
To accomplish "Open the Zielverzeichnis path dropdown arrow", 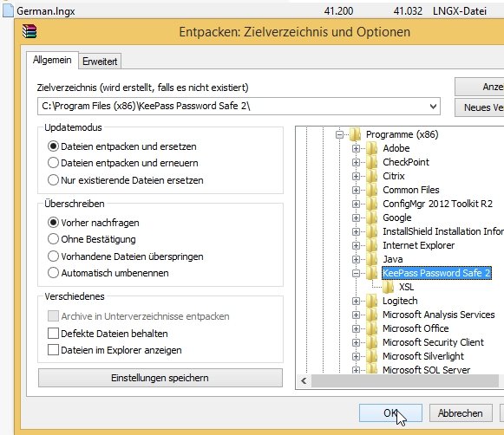I will [433, 107].
